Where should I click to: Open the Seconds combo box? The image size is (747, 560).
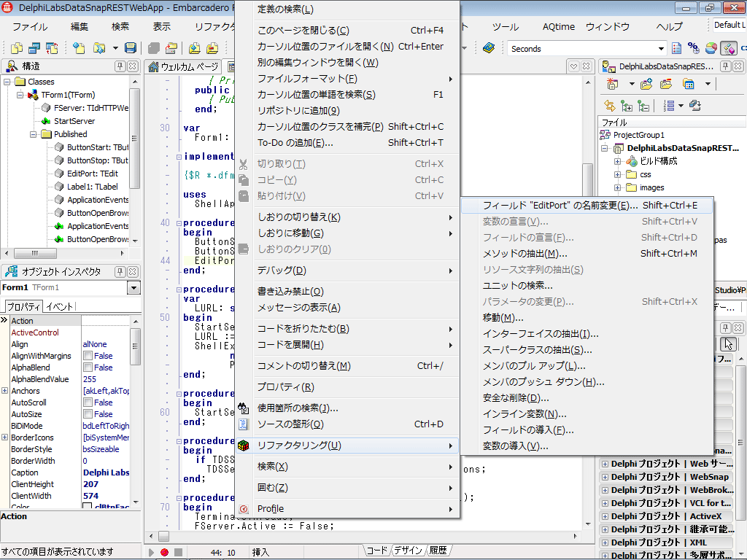[661, 49]
